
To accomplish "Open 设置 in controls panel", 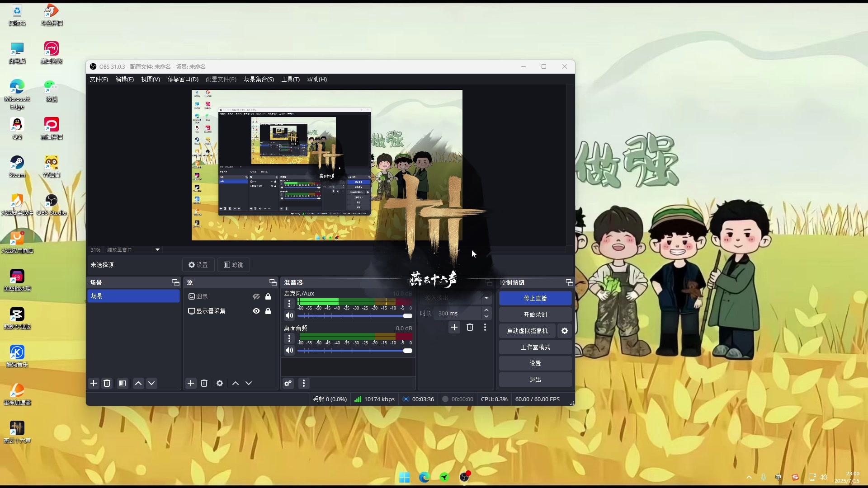I will click(x=535, y=363).
